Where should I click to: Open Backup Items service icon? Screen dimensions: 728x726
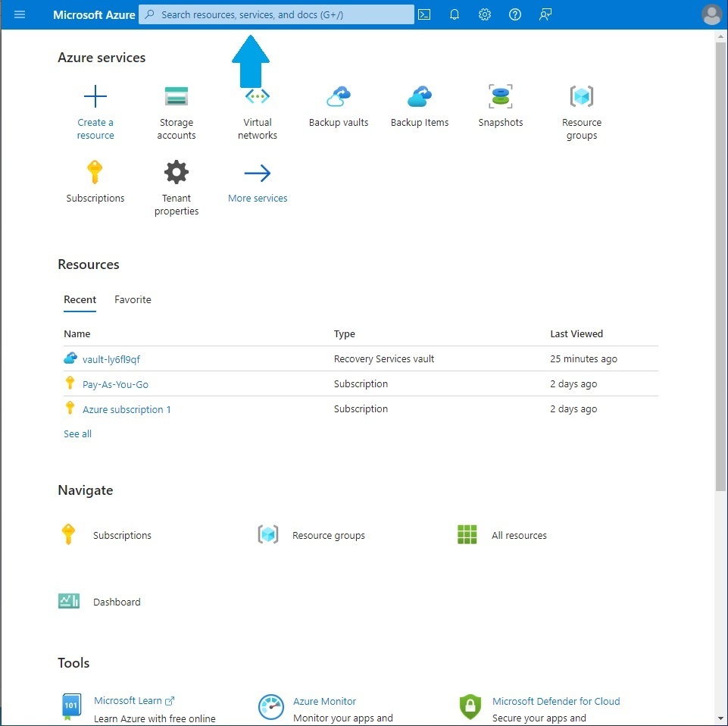[x=420, y=96]
